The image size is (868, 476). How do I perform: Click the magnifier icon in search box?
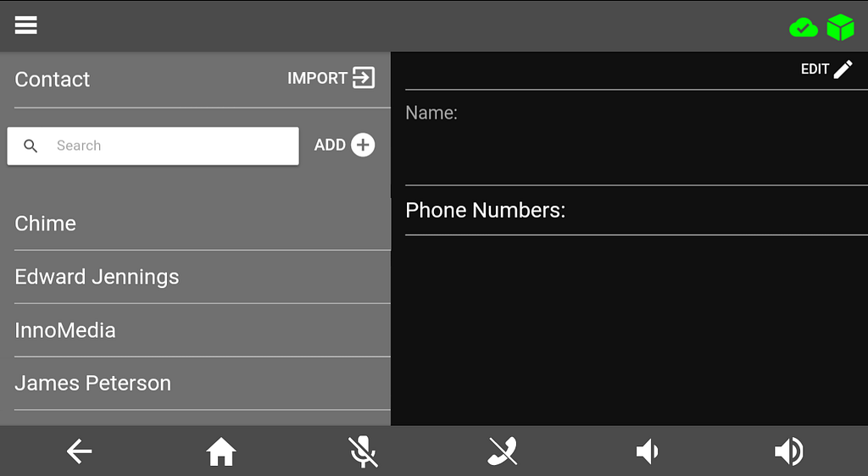(31, 146)
